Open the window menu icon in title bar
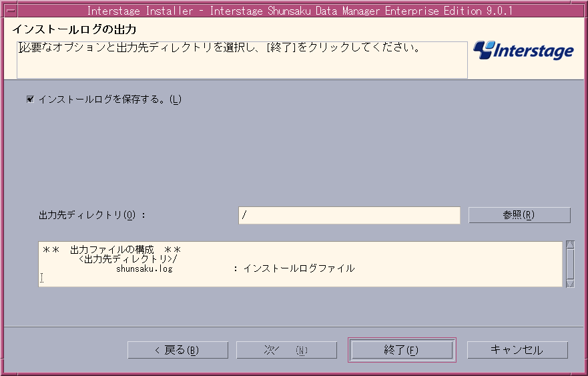 [x=11, y=11]
